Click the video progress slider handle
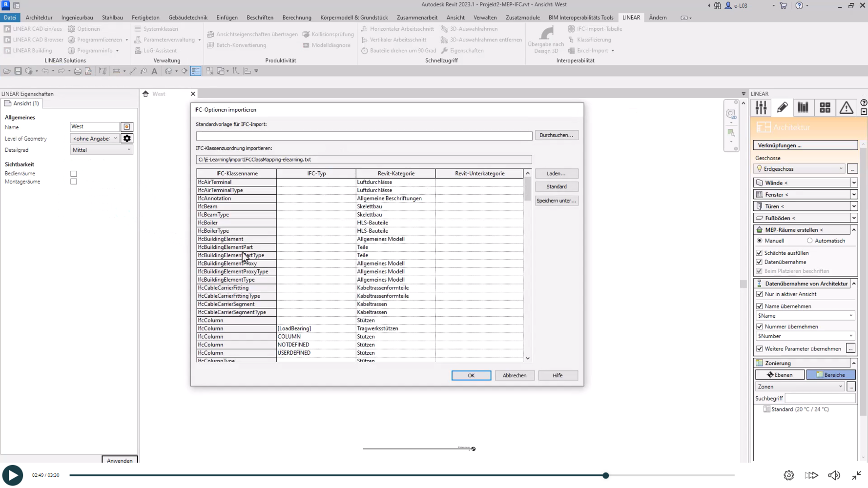Viewport: 868px width, 488px height. click(x=606, y=475)
